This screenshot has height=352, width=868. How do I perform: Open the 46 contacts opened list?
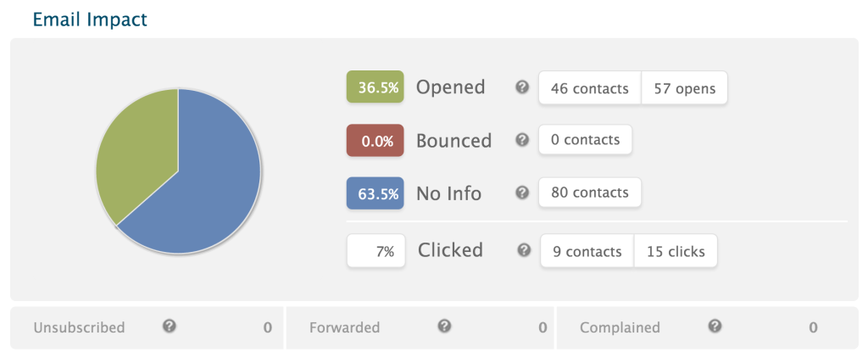click(590, 88)
